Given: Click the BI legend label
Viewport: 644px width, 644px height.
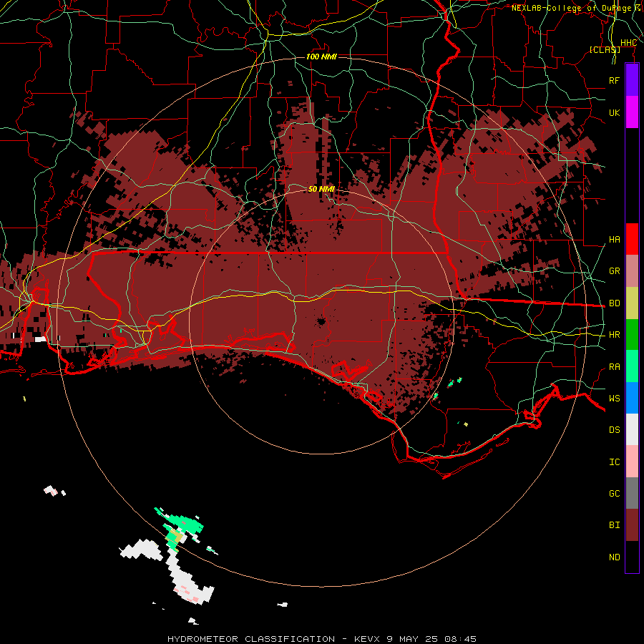Looking at the screenshot, I should (614, 525).
